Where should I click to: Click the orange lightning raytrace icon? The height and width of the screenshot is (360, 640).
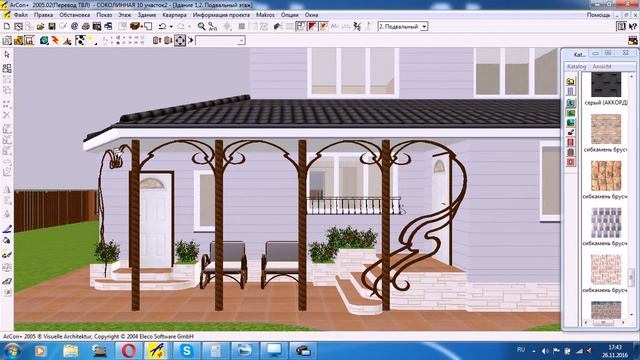click(x=56, y=40)
